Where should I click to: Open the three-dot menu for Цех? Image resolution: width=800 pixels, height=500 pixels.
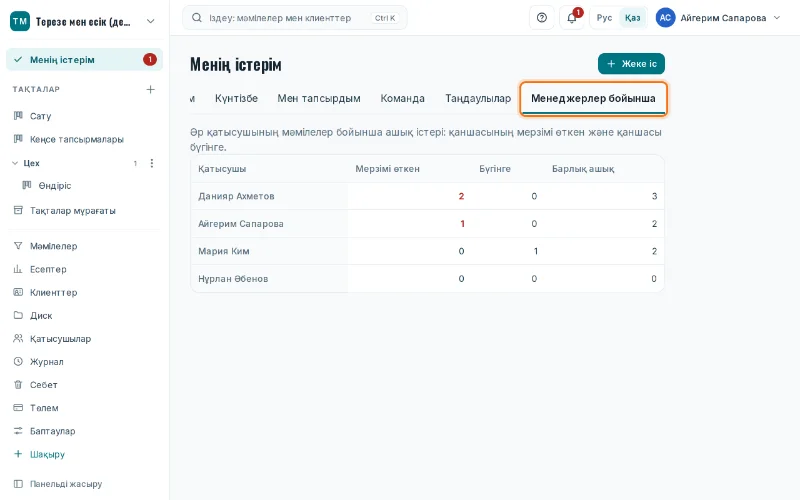(x=152, y=163)
